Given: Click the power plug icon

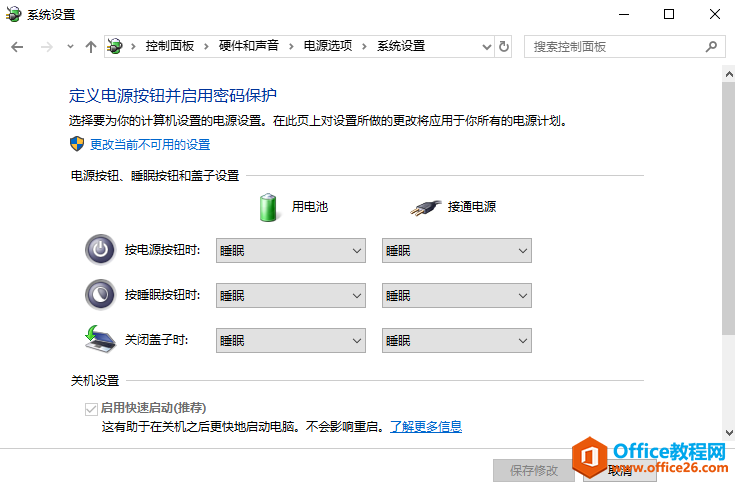Looking at the screenshot, I should click(x=426, y=207).
